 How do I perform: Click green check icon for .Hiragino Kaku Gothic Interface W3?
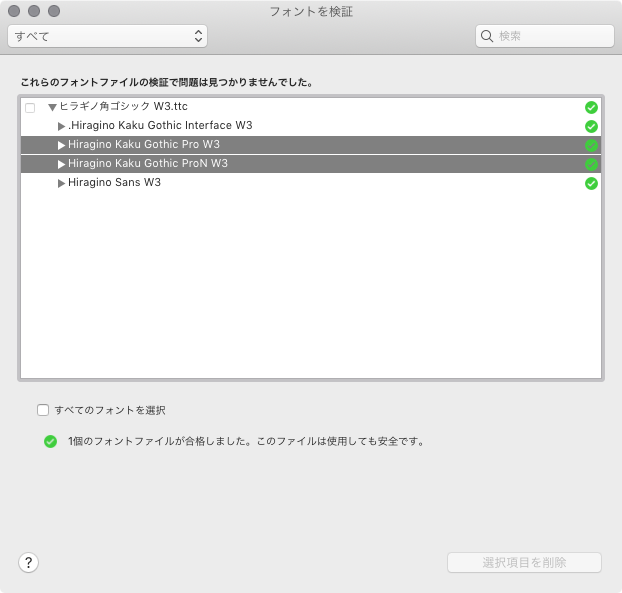coord(591,127)
